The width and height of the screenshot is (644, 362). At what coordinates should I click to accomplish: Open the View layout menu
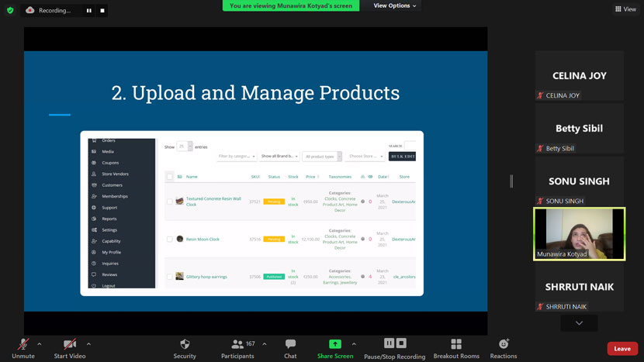click(625, 9)
